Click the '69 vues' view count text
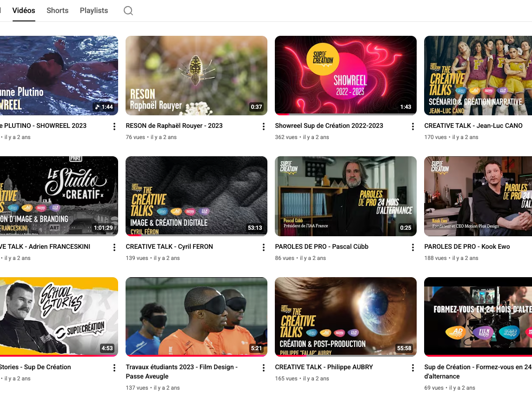The height and width of the screenshot is (399, 532). [x=434, y=388]
